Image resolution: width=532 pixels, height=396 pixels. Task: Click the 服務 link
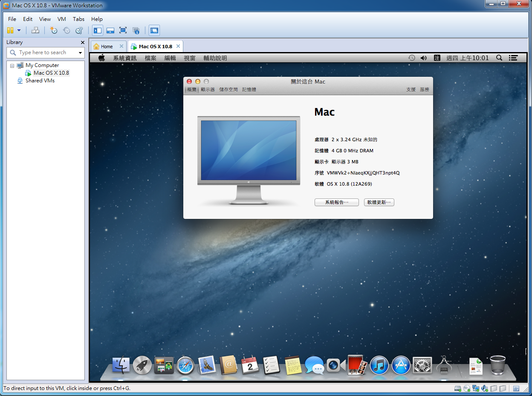pyautogui.click(x=425, y=90)
